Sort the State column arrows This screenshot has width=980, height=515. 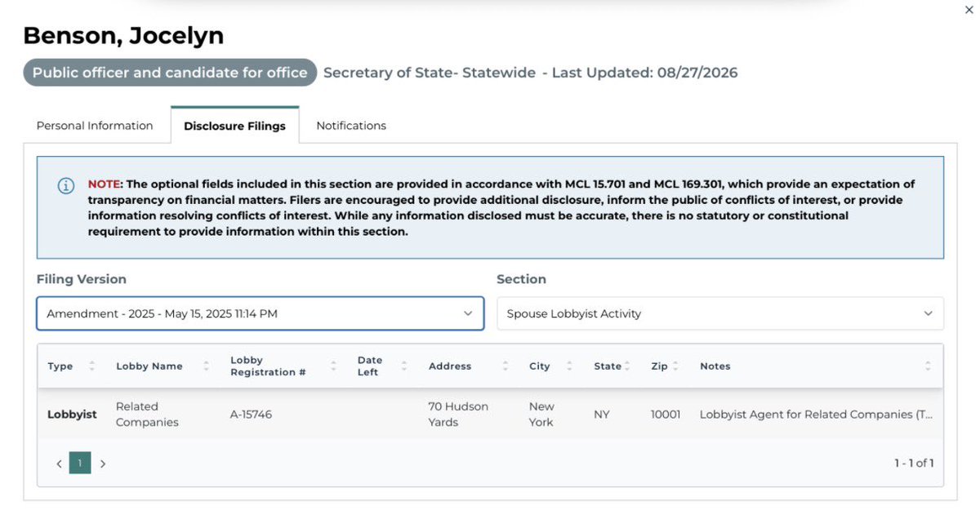(x=626, y=366)
